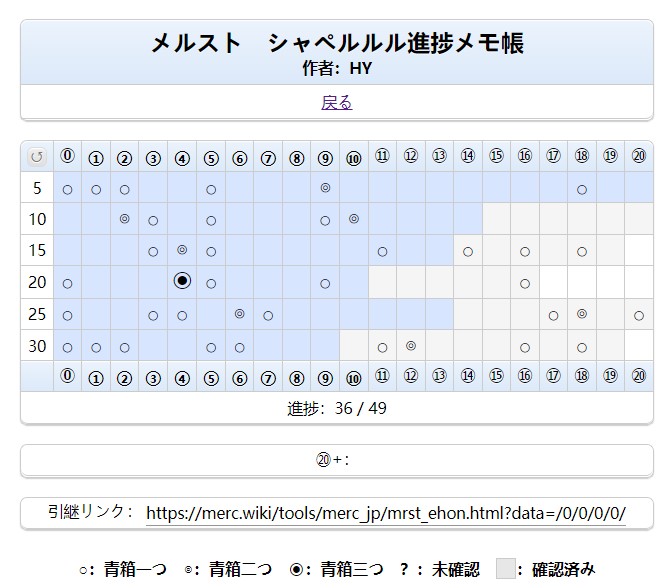Click the circle in row 25 column ⑦
Image resolution: width=672 pixels, height=588 pixels.
point(268,316)
